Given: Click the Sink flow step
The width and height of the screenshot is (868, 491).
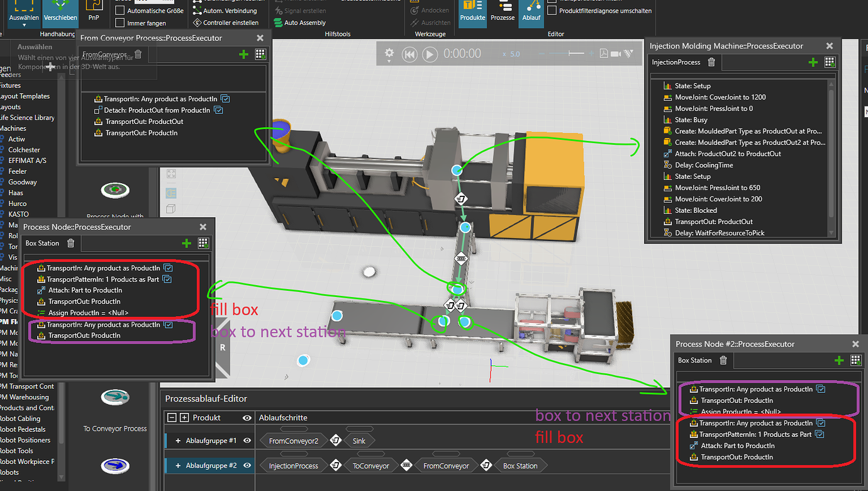Looking at the screenshot, I should pos(359,441).
